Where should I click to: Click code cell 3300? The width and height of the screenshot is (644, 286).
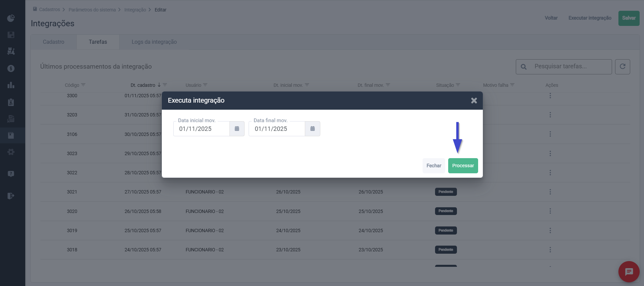coord(72,96)
